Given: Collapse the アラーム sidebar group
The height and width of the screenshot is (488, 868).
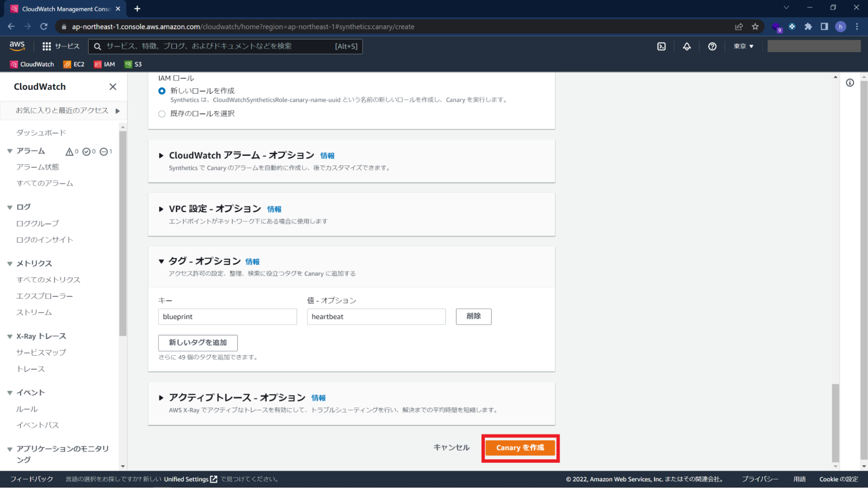Looking at the screenshot, I should [10, 151].
